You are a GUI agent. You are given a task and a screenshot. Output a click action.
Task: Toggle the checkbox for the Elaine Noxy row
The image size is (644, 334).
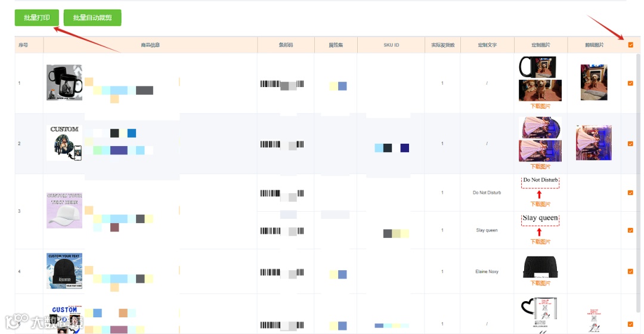tap(630, 271)
